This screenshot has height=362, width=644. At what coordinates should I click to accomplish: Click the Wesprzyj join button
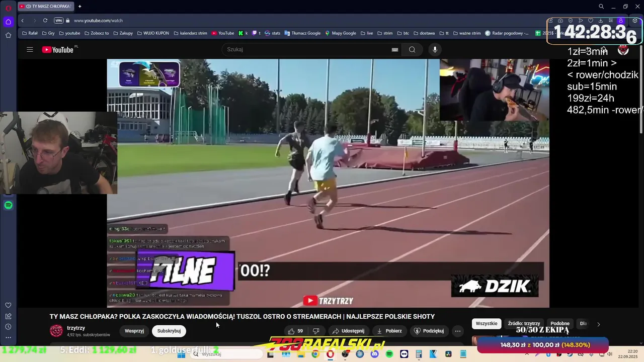(134, 331)
